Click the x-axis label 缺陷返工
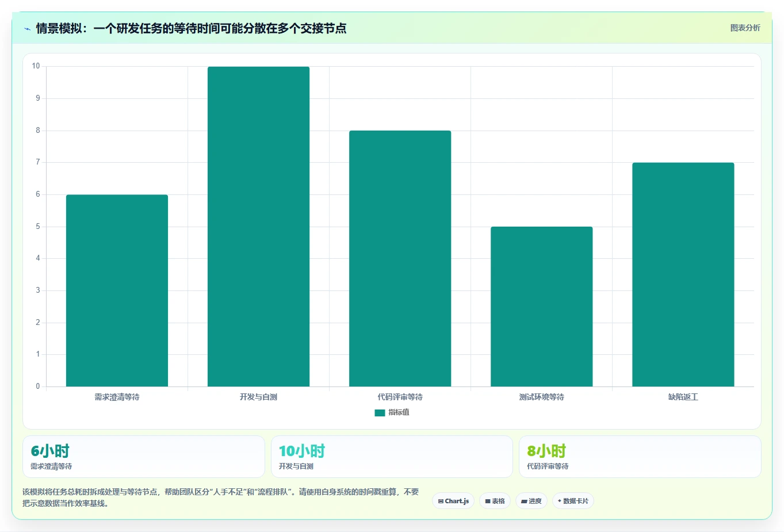Viewport: 784px width, 532px height. 683,397
